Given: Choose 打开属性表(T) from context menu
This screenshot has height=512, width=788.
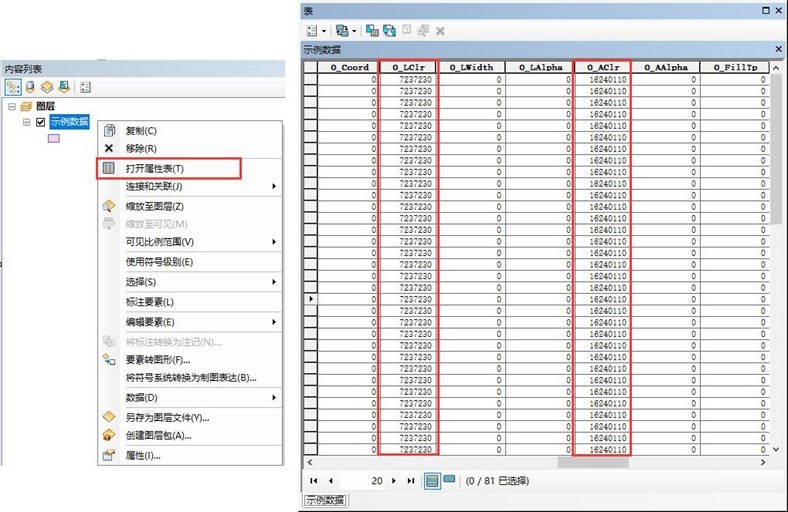Looking at the screenshot, I should coord(155,168).
